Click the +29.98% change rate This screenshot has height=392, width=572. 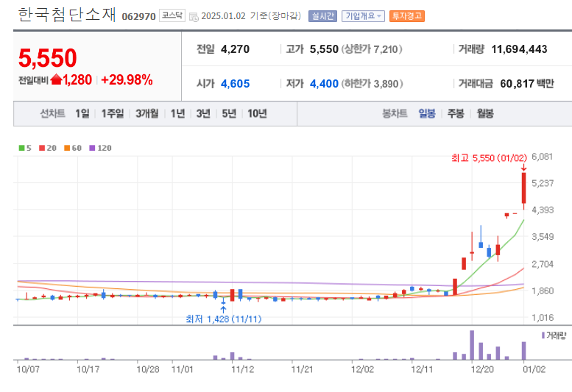coord(127,79)
